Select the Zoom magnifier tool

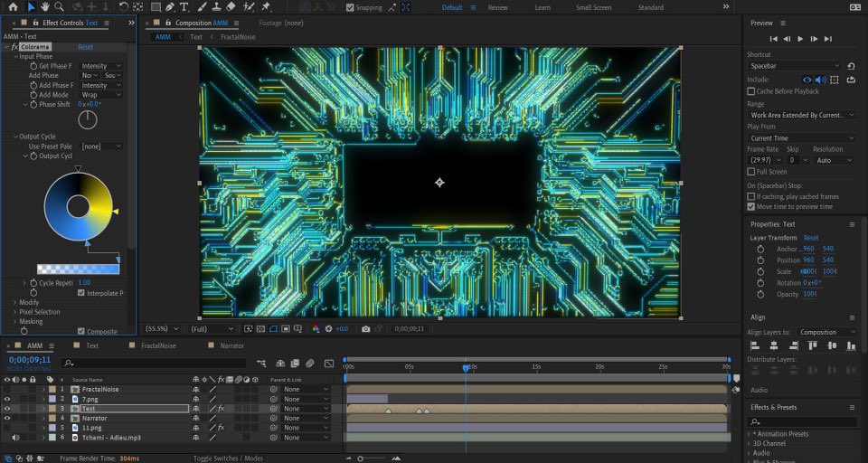[59, 7]
